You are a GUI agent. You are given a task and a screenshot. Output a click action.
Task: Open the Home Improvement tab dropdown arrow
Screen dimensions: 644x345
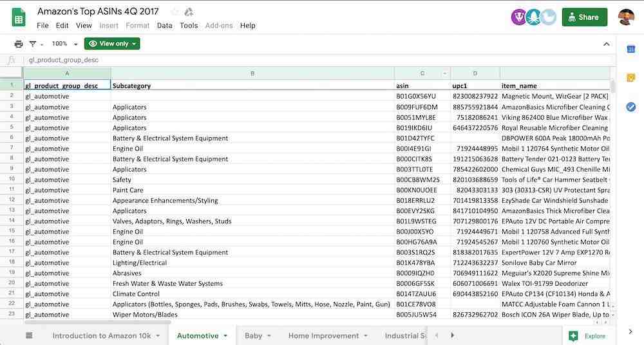pos(366,336)
